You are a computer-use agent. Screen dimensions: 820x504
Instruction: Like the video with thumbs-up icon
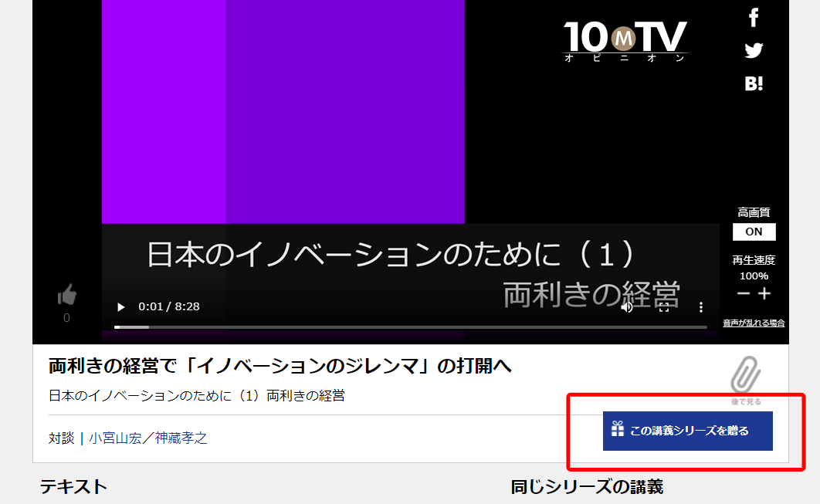67,295
